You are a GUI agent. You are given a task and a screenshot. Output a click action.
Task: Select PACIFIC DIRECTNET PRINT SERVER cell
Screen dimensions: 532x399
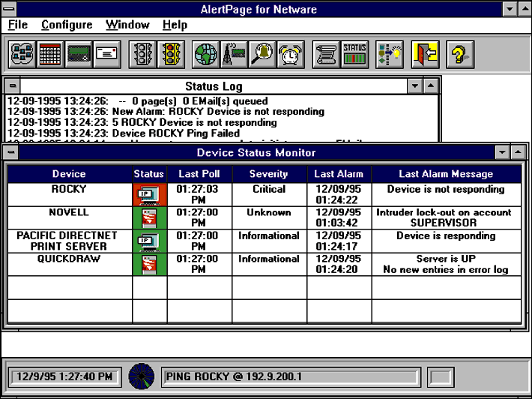click(70, 241)
